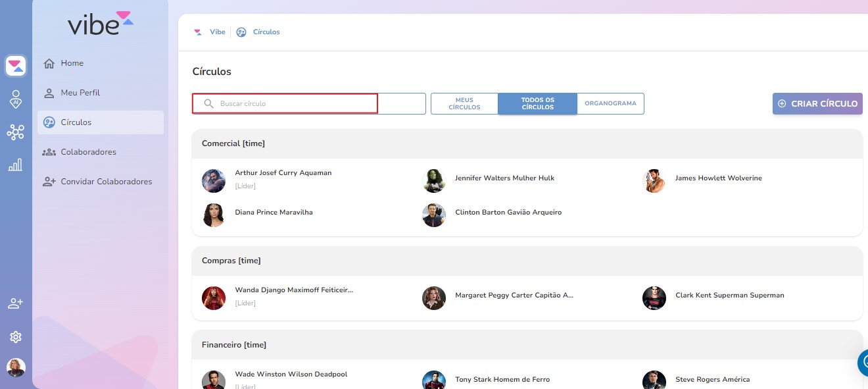Switch to the Meus Círculos tab
The height and width of the screenshot is (389, 868).
point(464,104)
